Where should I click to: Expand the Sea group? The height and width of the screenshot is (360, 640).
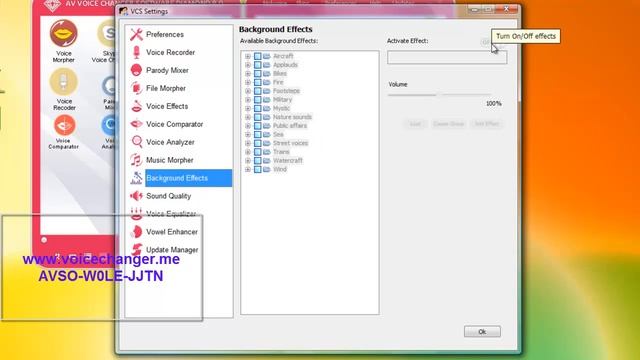(x=248, y=134)
